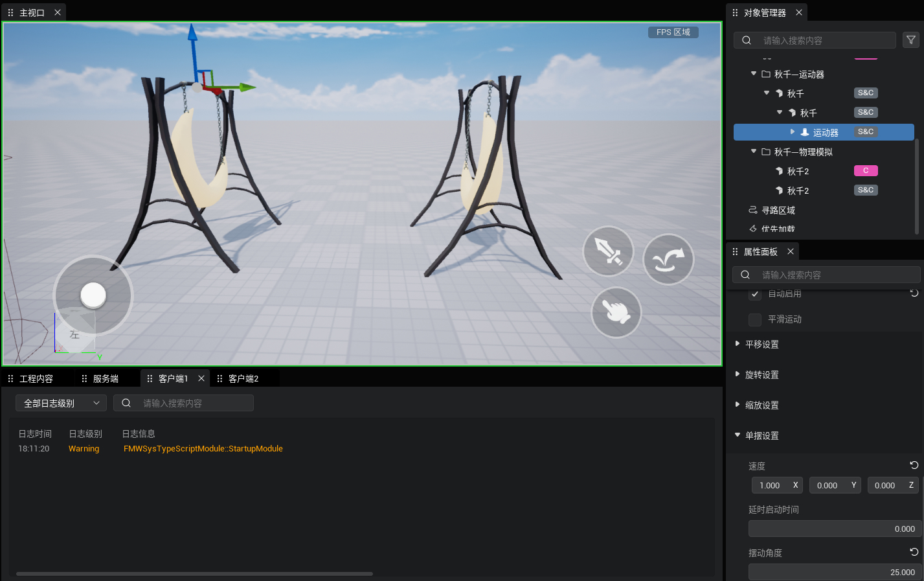Expand the 旋转设置 section

[x=738, y=374]
